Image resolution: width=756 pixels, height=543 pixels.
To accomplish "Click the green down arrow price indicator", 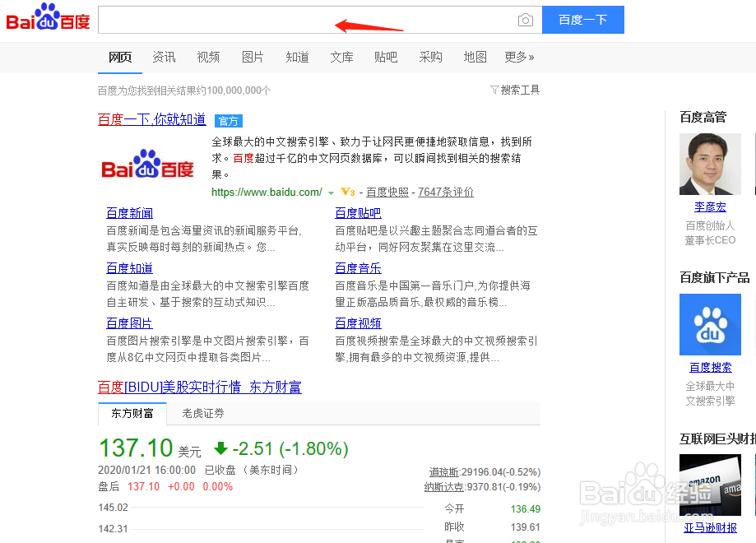I will point(220,448).
